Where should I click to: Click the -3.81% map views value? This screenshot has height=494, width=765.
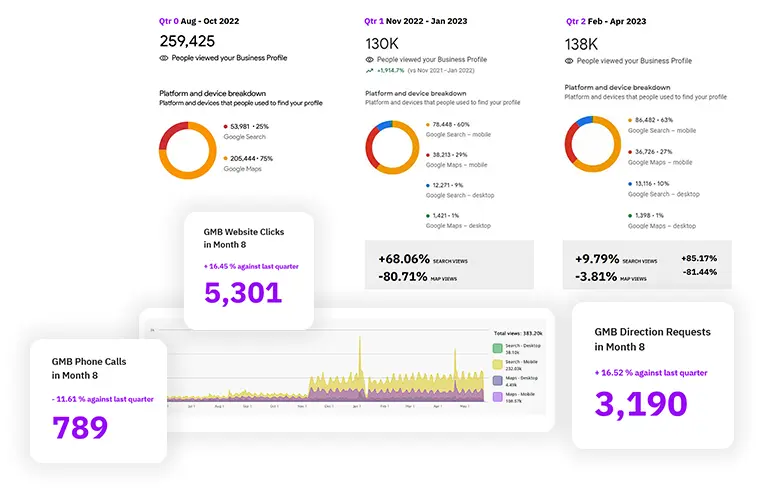point(596,277)
